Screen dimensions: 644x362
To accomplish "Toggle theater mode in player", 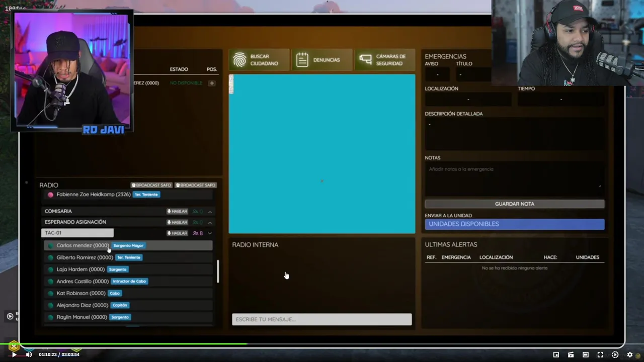I will point(586,354).
